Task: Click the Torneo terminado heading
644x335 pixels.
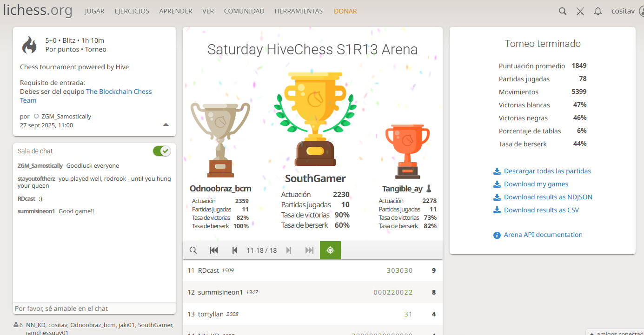Action: click(x=543, y=44)
